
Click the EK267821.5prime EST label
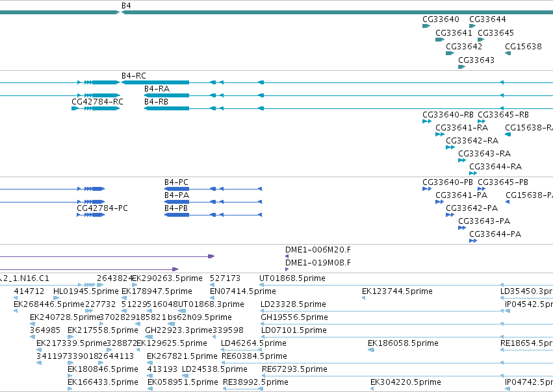(x=182, y=356)
